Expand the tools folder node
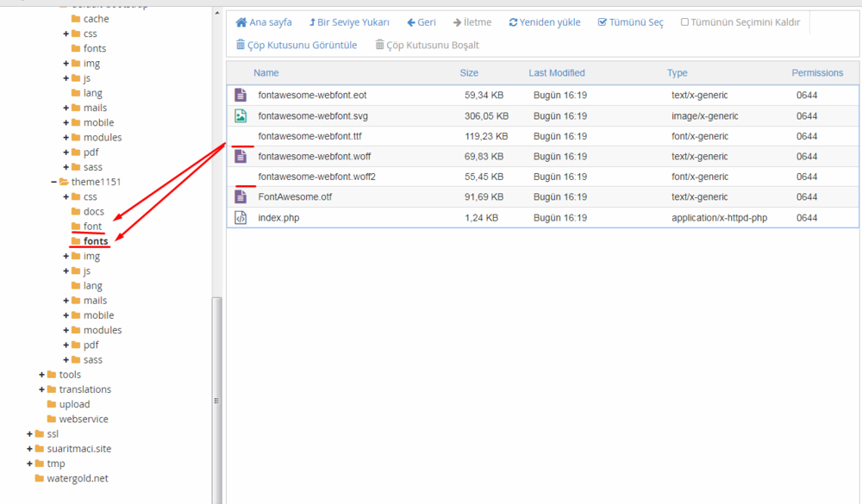Screen dimensions: 862x504 41,374
